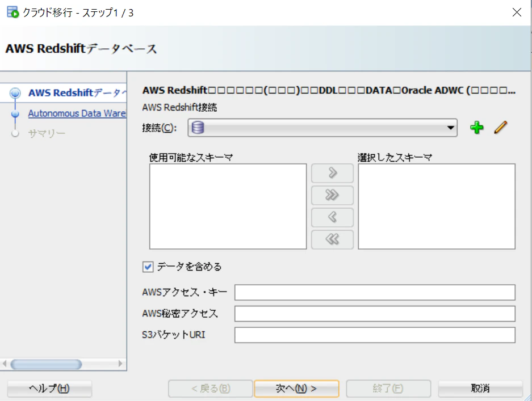This screenshot has height=401, width=532.
Task: Select the AWS Redshiftデータベース step in sidebar
Action: click(x=77, y=93)
